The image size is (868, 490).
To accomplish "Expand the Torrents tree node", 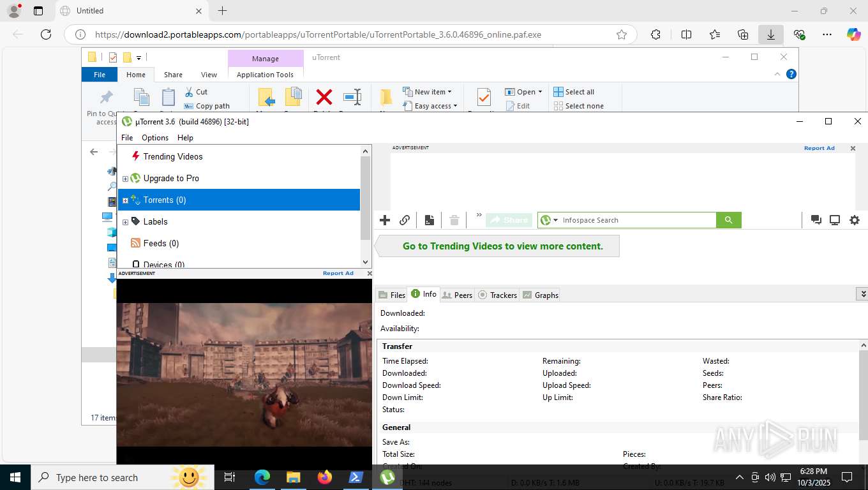I will [x=125, y=200].
